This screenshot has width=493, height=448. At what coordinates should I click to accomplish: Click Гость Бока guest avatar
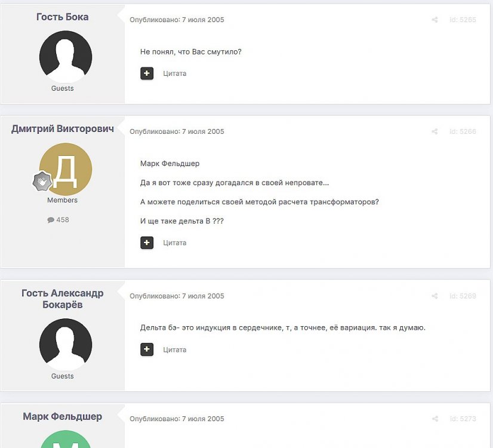[x=66, y=57]
